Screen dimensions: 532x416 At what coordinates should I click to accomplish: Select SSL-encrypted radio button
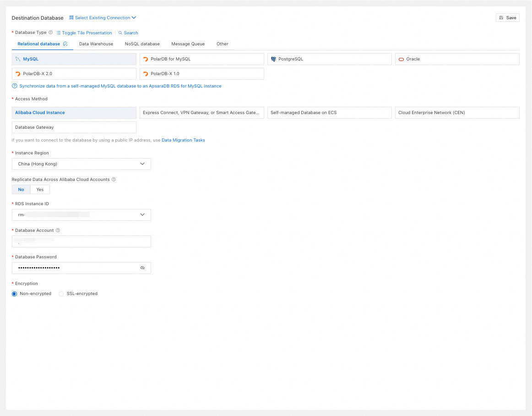tap(61, 294)
